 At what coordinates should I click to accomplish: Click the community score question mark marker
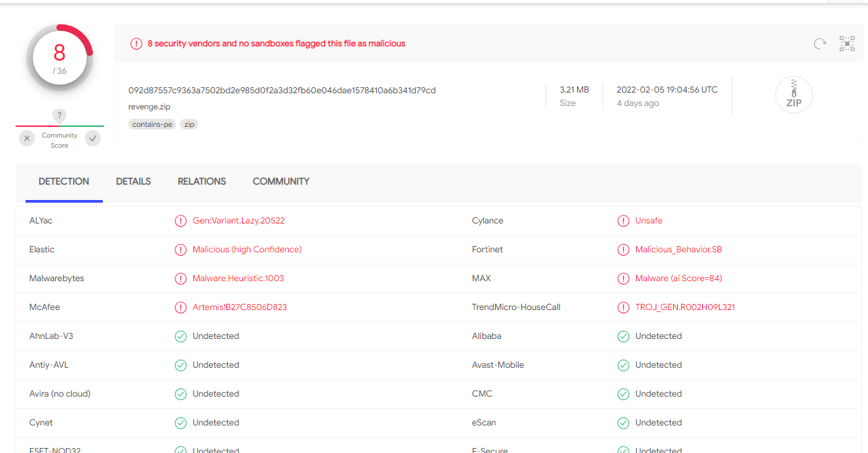[59, 115]
